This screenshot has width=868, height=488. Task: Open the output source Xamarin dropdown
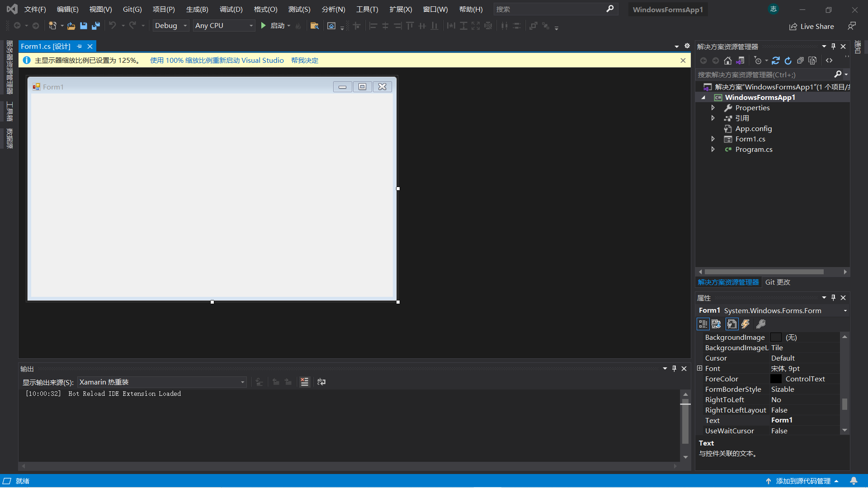[x=162, y=382]
